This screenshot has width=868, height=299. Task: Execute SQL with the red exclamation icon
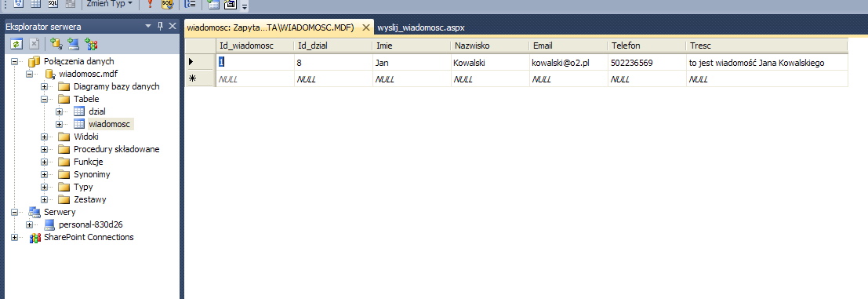pyautogui.click(x=150, y=4)
